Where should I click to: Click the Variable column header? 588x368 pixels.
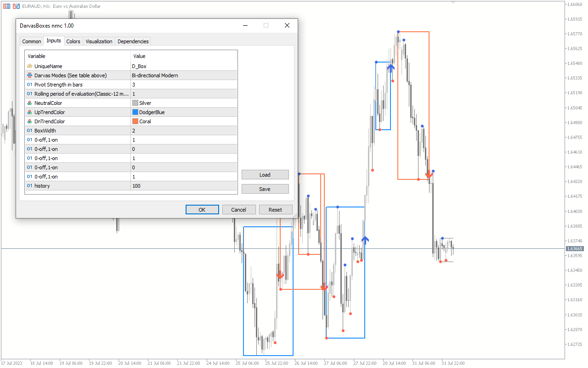[78, 56]
